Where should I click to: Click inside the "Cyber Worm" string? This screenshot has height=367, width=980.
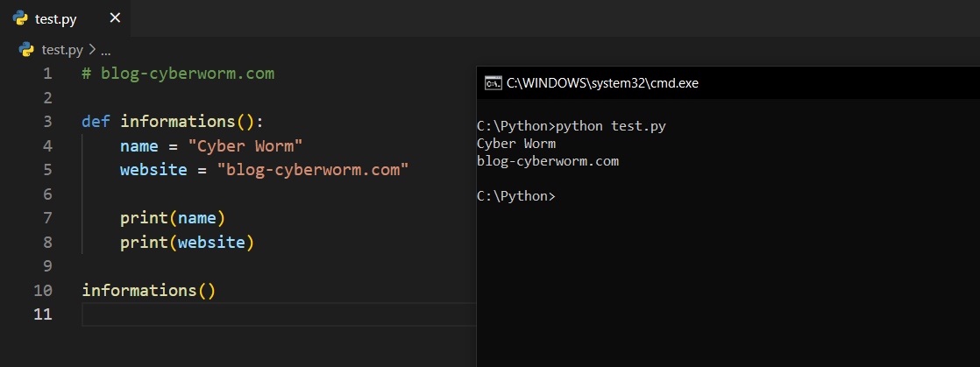pos(245,145)
